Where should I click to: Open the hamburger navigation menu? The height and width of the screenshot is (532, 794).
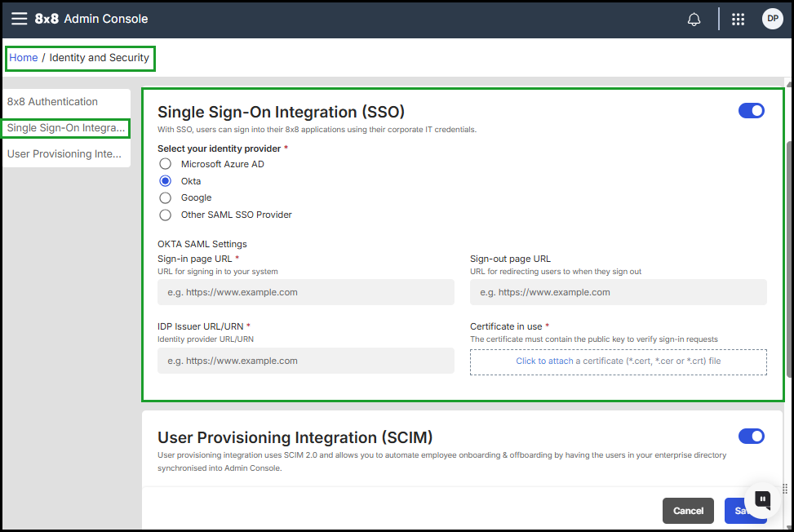[x=19, y=19]
